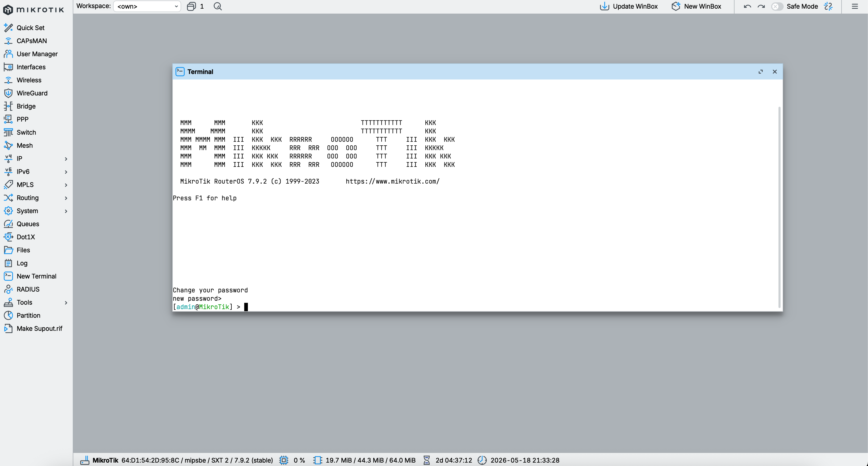This screenshot has height=466, width=868.
Task: Open the Log viewer
Action: point(22,263)
